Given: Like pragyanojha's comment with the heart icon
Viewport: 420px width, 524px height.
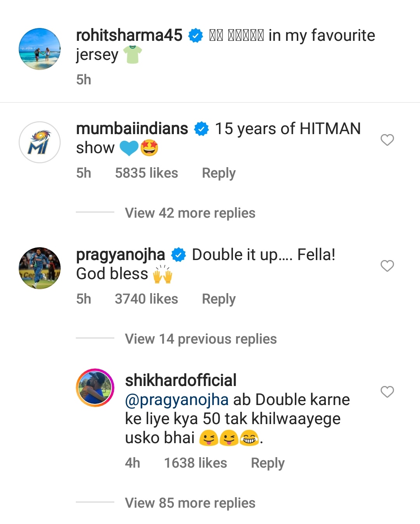Looking at the screenshot, I should tap(387, 266).
